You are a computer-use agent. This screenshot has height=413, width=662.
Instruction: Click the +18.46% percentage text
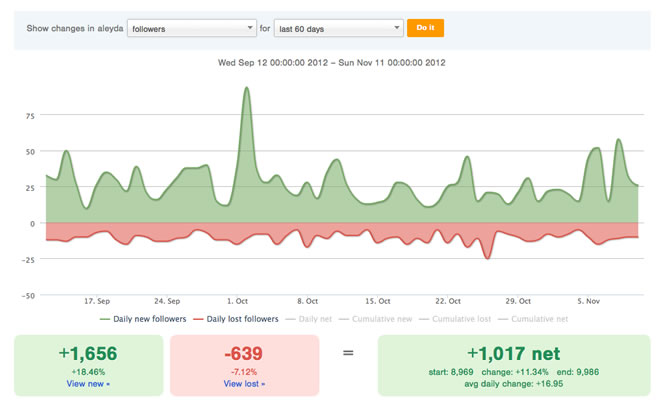88,372
